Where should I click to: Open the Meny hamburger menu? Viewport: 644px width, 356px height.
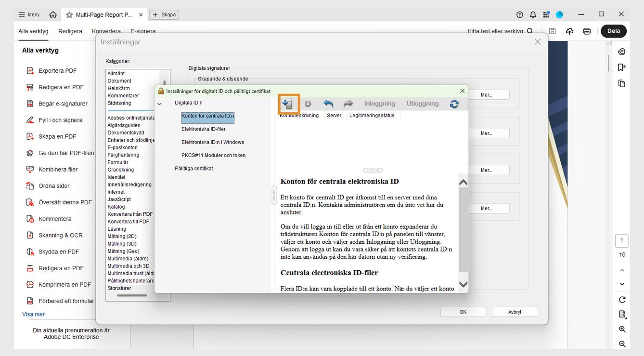[x=29, y=15]
